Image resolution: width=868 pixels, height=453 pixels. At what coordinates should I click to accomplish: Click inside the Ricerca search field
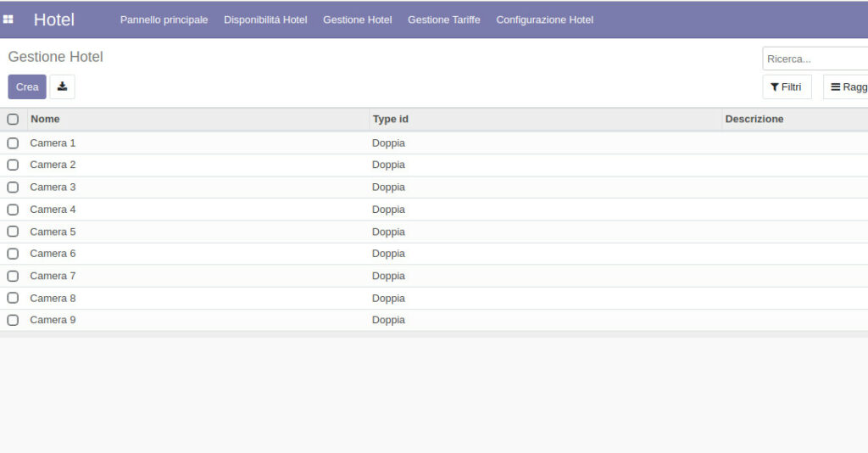pyautogui.click(x=814, y=59)
